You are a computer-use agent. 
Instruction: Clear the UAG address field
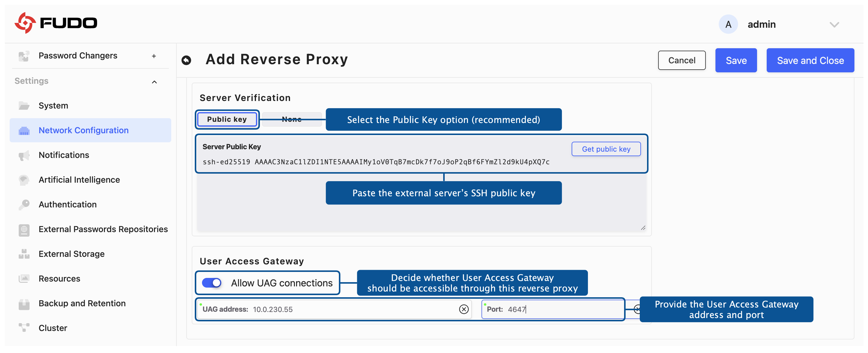pyautogui.click(x=464, y=309)
